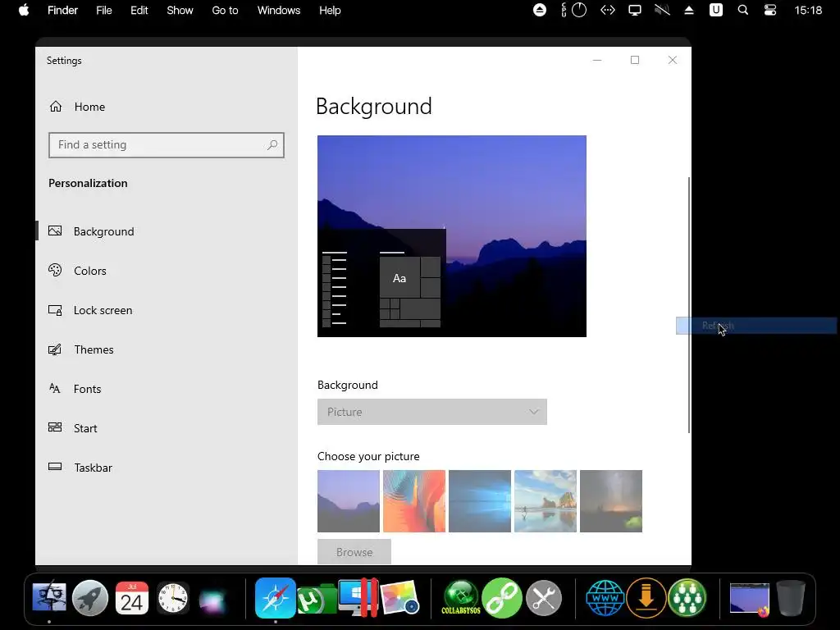The width and height of the screenshot is (840, 630).
Task: Open the Trash in the dock
Action: tap(790, 598)
